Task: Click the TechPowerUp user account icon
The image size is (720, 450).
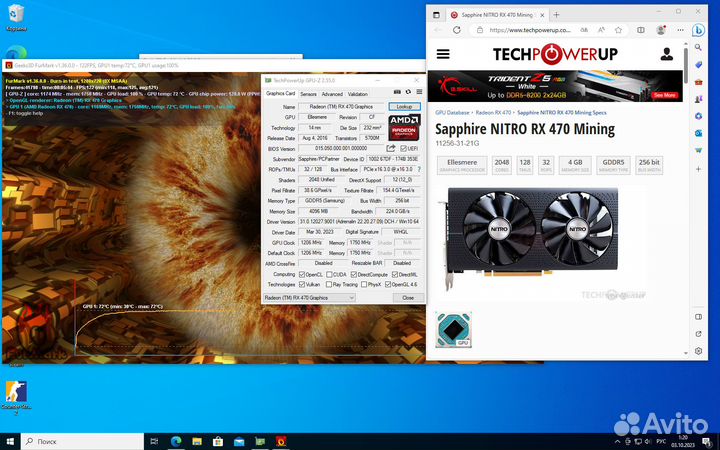Action: [667, 54]
